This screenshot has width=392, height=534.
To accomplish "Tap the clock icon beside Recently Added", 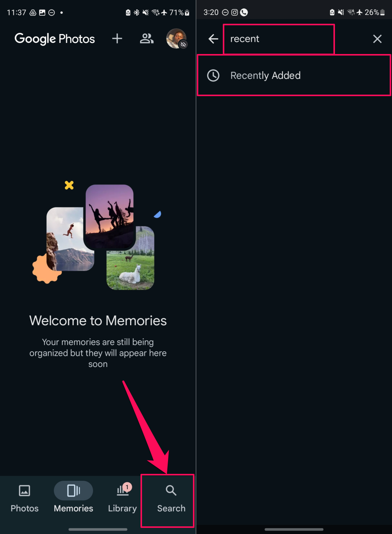I will [213, 75].
